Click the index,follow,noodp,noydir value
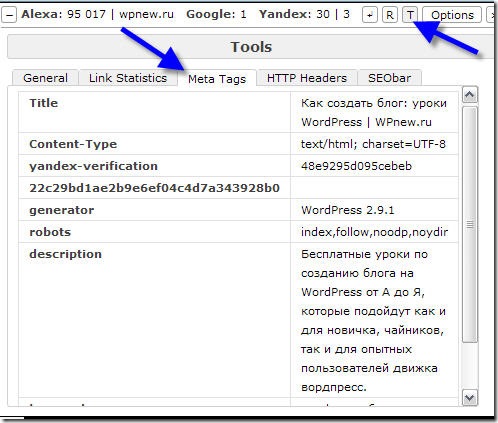Image resolution: width=498 pixels, height=423 pixels. 374,232
